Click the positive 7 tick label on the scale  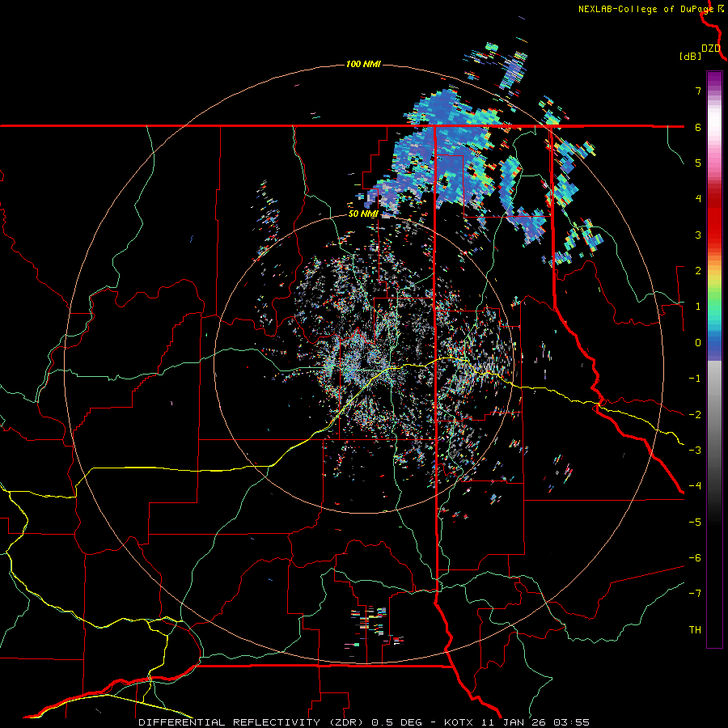pyautogui.click(x=698, y=91)
